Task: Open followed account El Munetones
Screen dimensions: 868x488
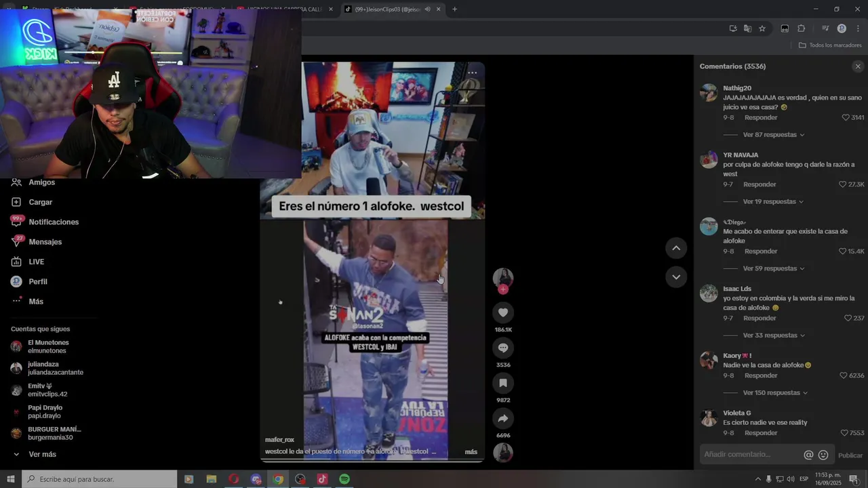Action: pyautogui.click(x=47, y=346)
